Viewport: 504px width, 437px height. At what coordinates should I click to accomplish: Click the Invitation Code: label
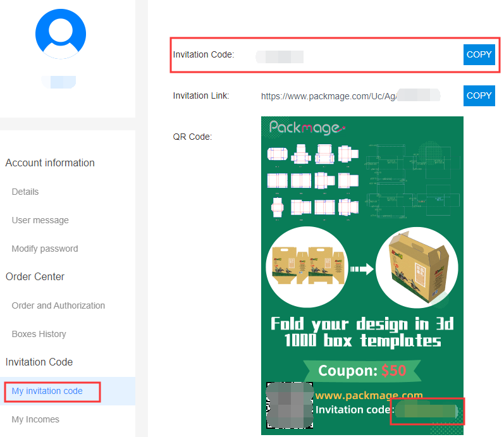coord(204,54)
